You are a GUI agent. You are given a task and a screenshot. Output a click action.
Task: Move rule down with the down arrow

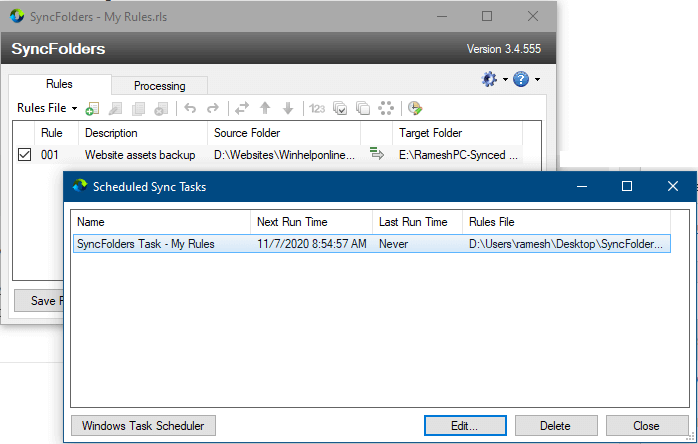click(x=288, y=108)
